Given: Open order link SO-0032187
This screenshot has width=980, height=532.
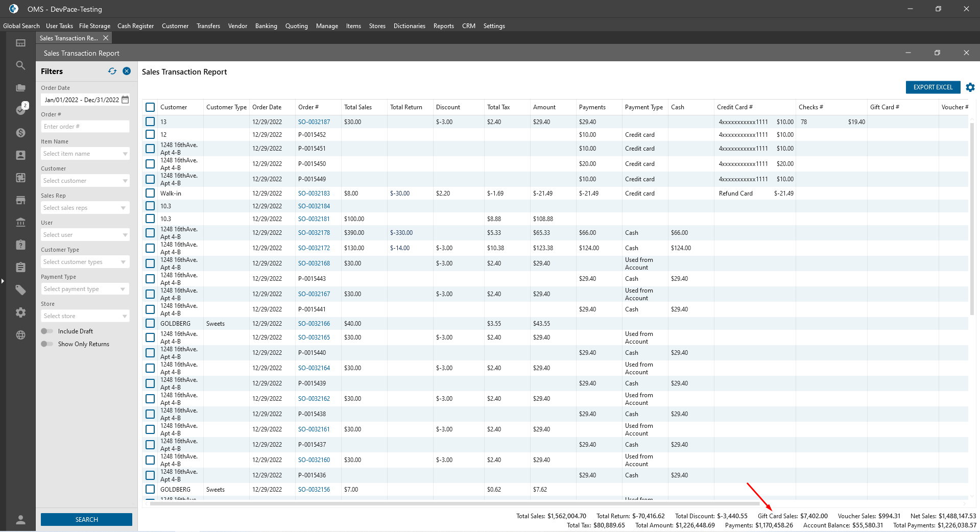Looking at the screenshot, I should click(x=314, y=122).
